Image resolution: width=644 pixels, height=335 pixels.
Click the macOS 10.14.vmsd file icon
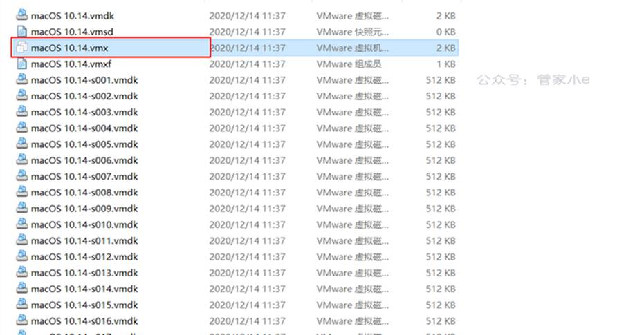tap(21, 31)
